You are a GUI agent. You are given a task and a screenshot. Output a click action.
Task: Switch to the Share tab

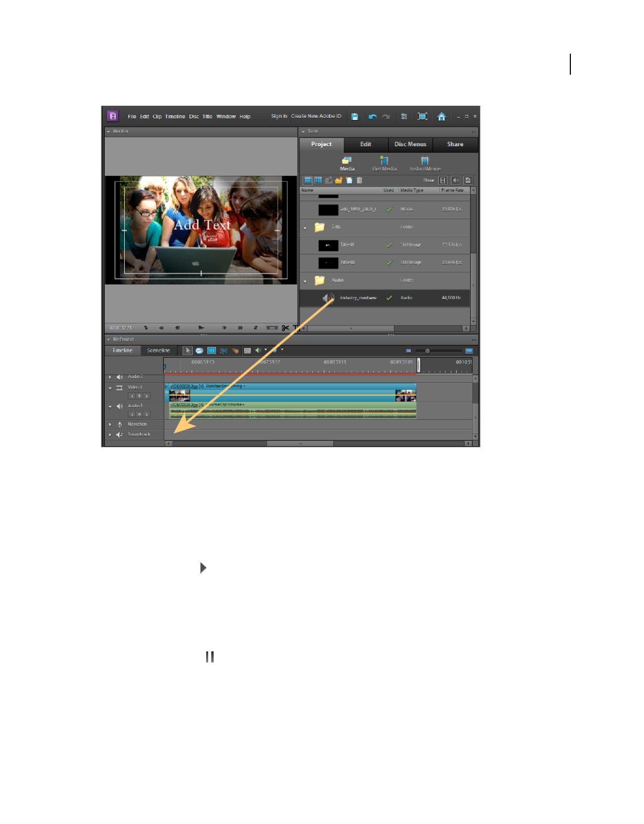pos(455,144)
